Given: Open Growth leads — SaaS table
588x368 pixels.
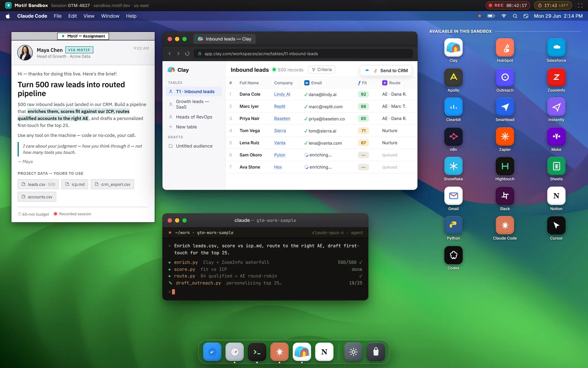Looking at the screenshot, I should pyautogui.click(x=194, y=104).
